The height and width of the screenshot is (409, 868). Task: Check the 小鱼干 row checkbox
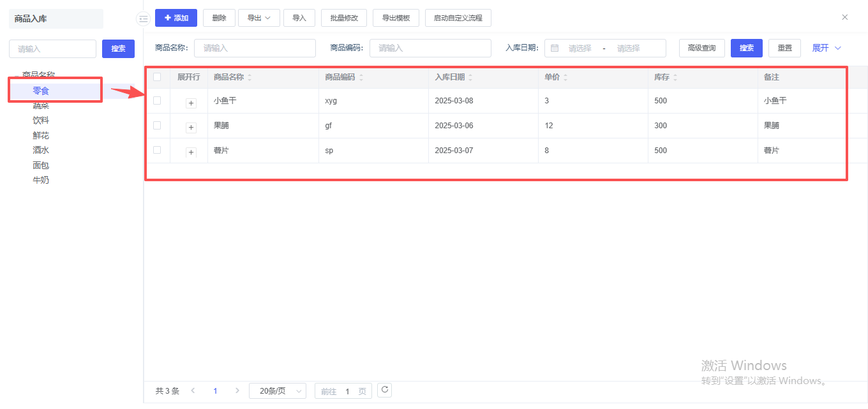click(x=157, y=101)
